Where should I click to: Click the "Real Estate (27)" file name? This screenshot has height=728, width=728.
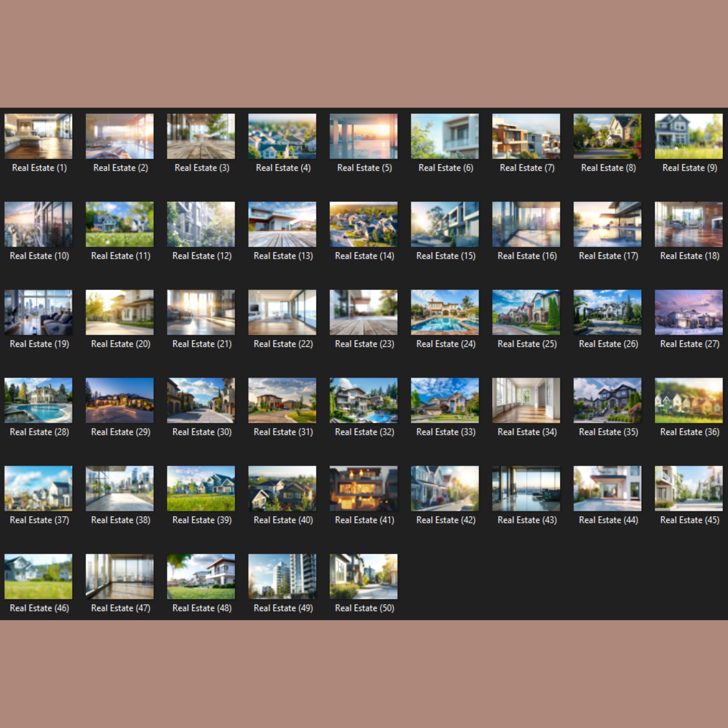(x=690, y=344)
